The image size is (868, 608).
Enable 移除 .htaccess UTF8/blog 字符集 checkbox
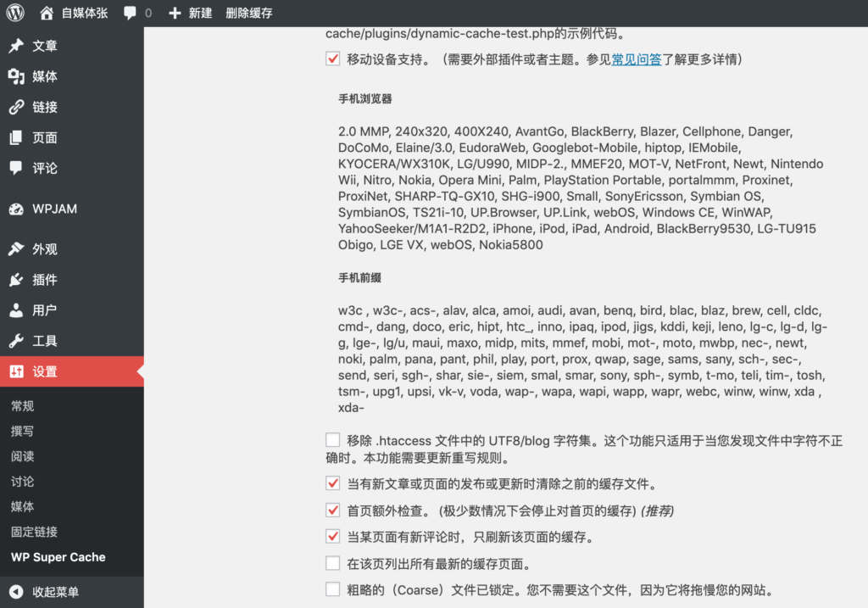(332, 440)
